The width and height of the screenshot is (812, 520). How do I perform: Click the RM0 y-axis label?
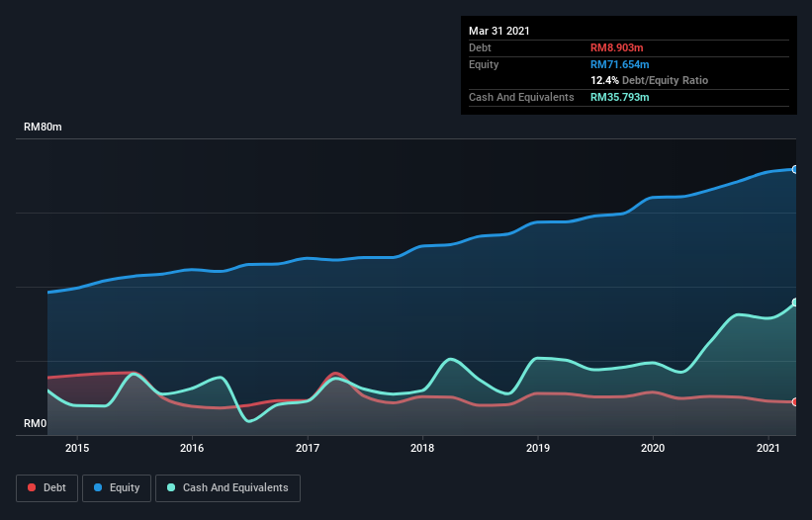(36, 423)
